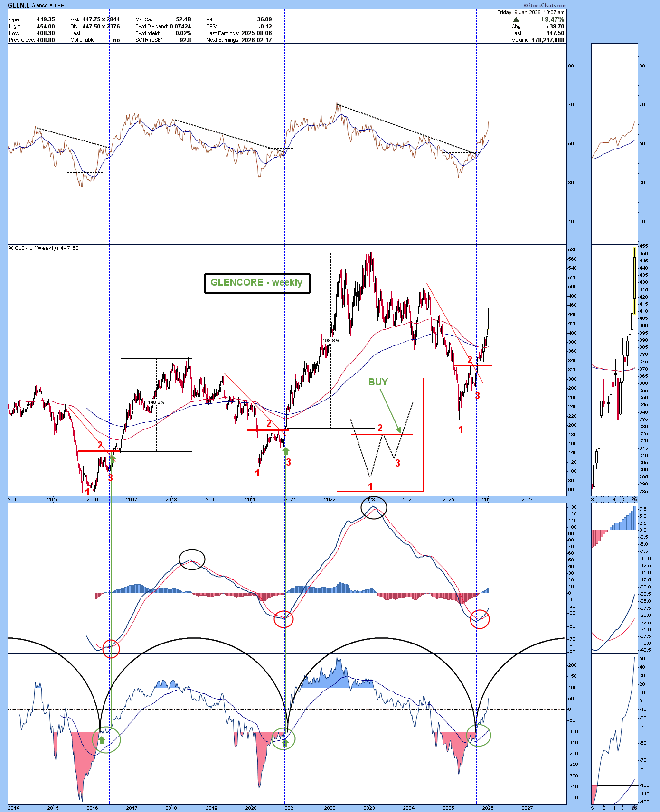
Task: Click the green circle at the 2025 bottom-panel low
Action: pyautogui.click(x=479, y=736)
